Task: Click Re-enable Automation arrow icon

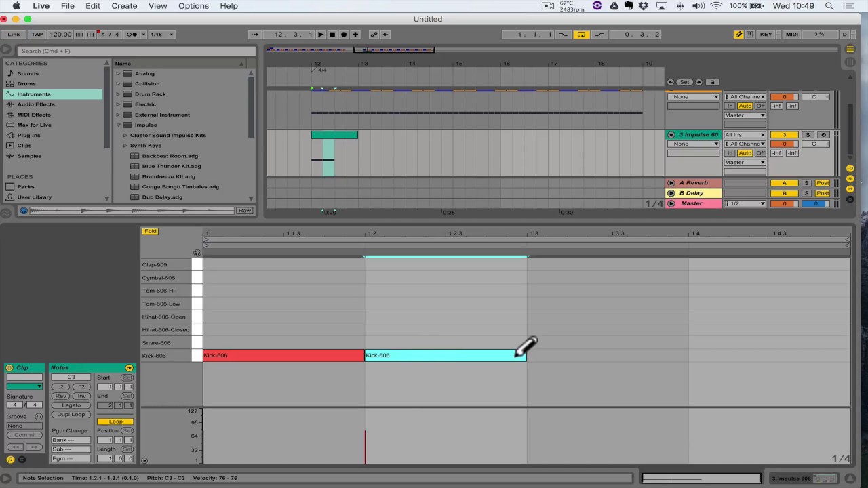Action: (385, 35)
